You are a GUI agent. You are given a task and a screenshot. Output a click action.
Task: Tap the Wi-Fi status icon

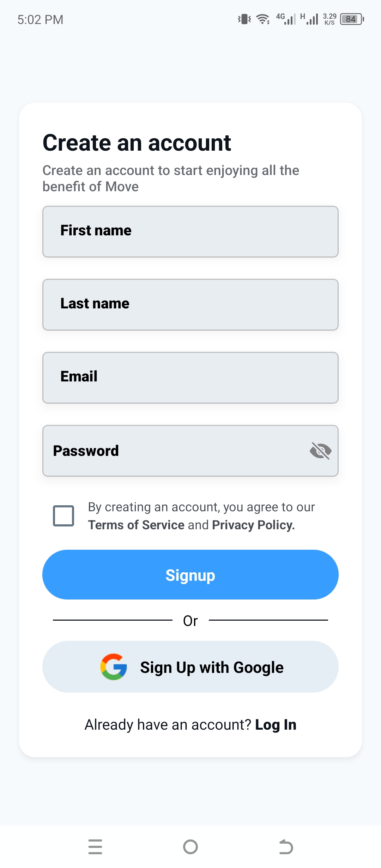tap(263, 19)
